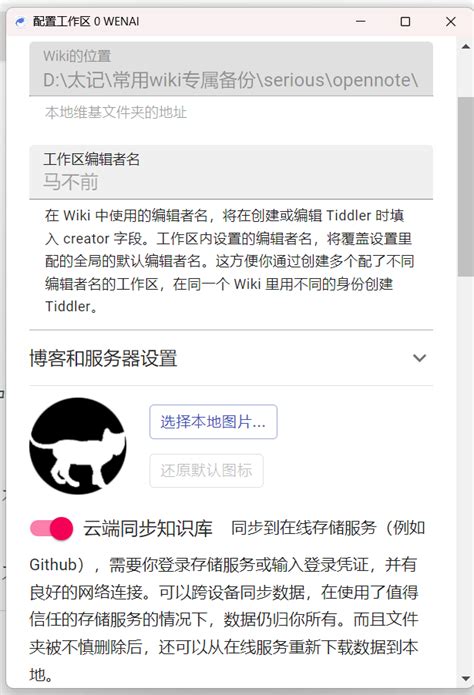Click the scrollbar down arrow
This screenshot has width=474, height=695.
pyautogui.click(x=466, y=679)
